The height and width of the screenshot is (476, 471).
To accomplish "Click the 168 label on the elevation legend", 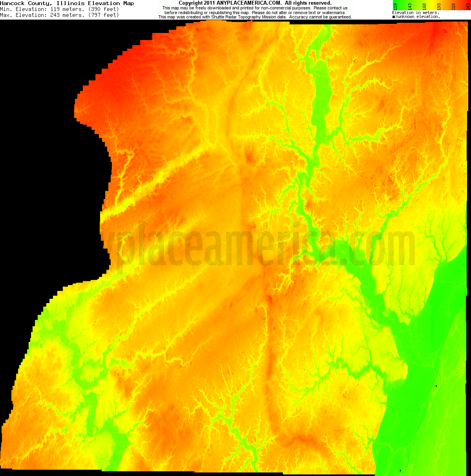I will click(425, 6).
